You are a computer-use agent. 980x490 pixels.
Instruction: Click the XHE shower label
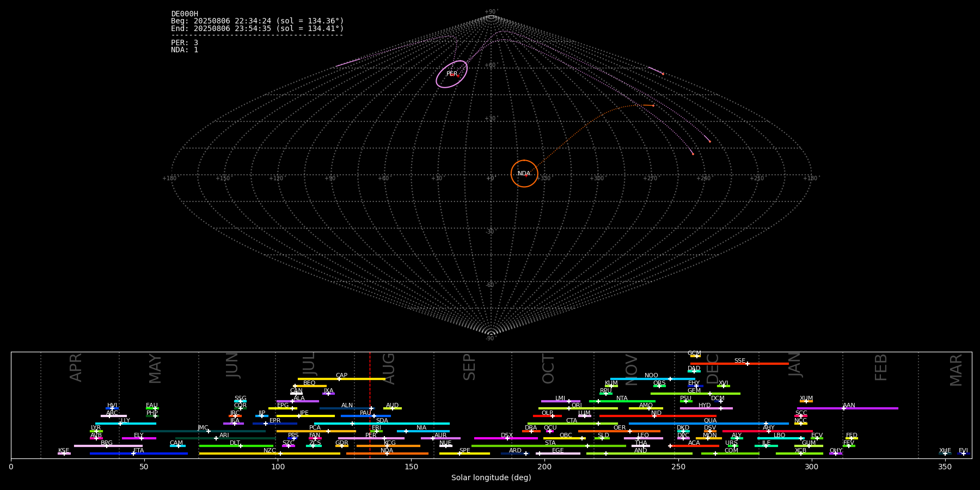click(x=945, y=451)
